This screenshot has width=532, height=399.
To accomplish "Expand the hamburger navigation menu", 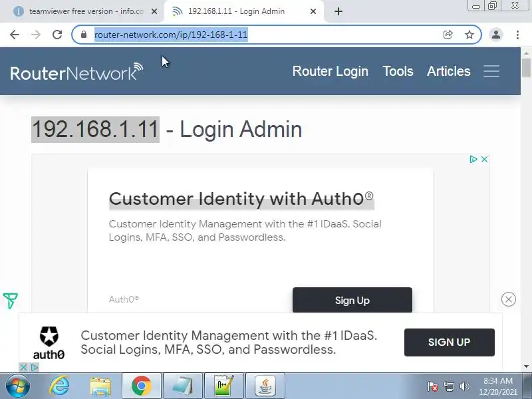I will (x=491, y=71).
